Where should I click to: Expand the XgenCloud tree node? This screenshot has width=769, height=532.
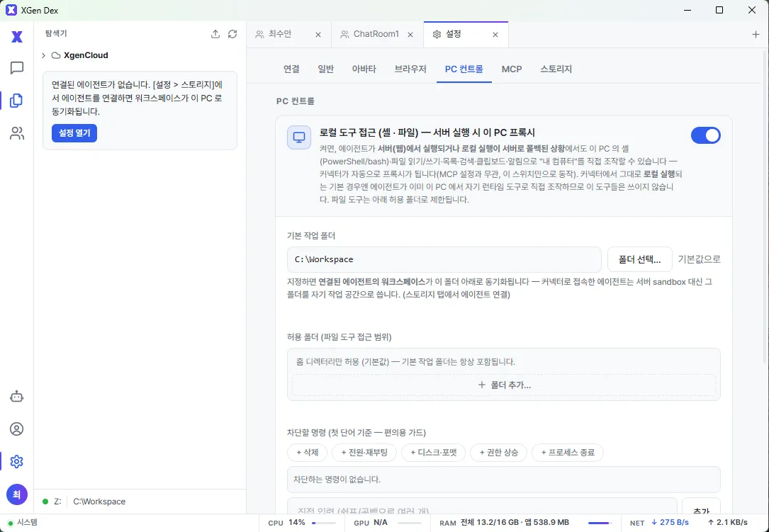coord(43,55)
